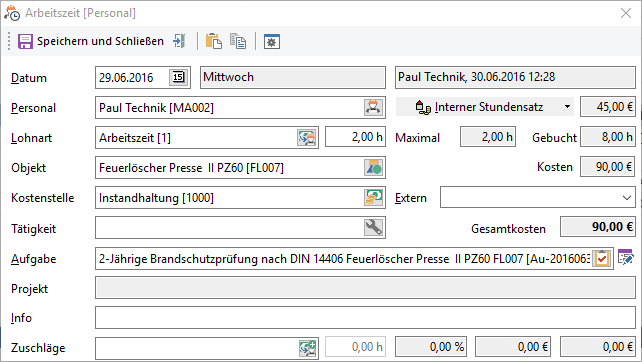Click the Zuschläge 0,00 h field
The image size is (642, 362).
coord(355,347)
